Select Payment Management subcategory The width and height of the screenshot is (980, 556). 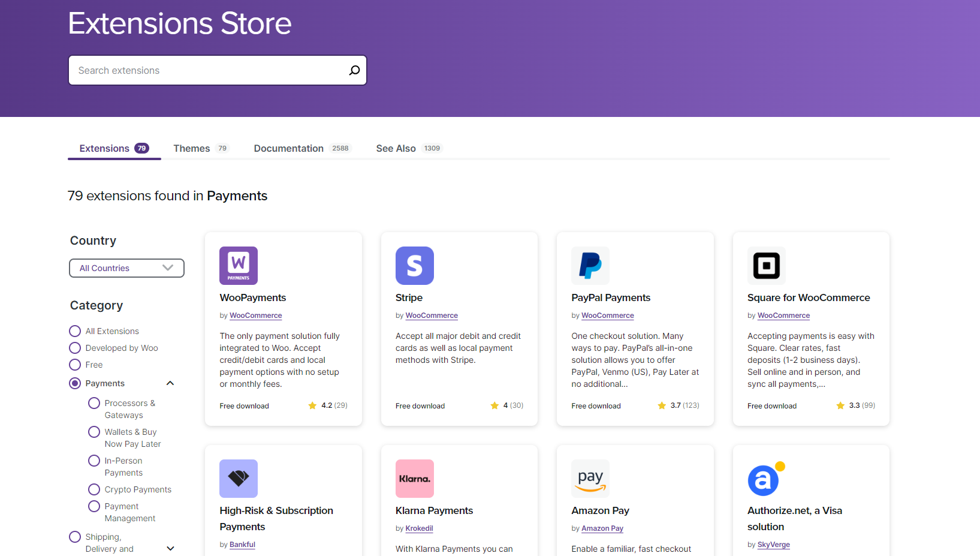(x=94, y=506)
